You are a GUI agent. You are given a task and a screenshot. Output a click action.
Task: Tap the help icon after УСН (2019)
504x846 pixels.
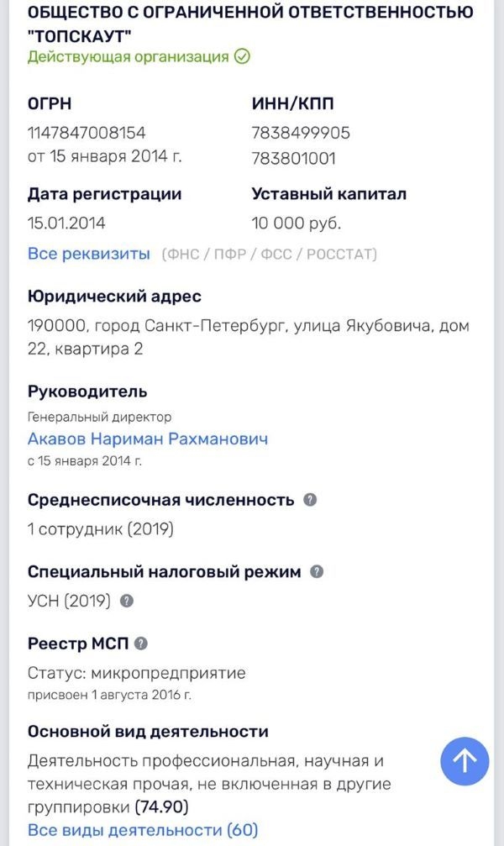pos(127,601)
